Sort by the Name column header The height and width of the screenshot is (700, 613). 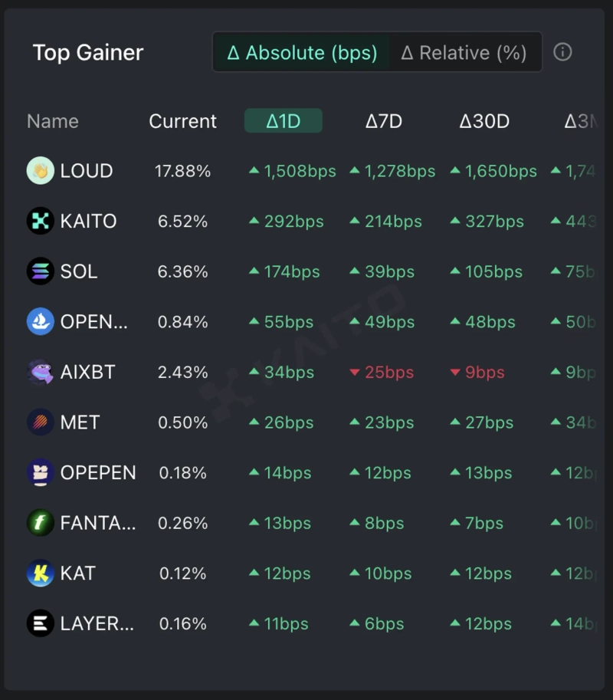click(x=53, y=121)
